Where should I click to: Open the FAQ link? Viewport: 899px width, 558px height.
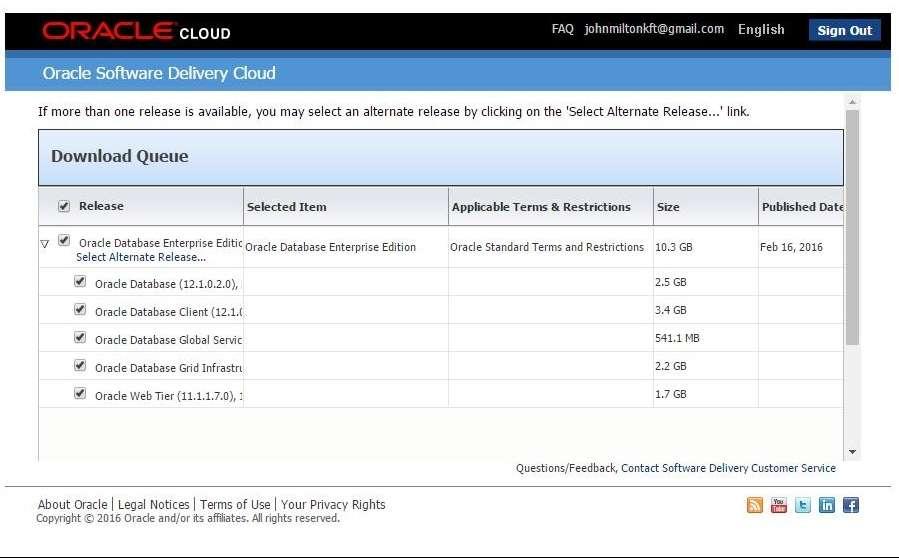562,29
